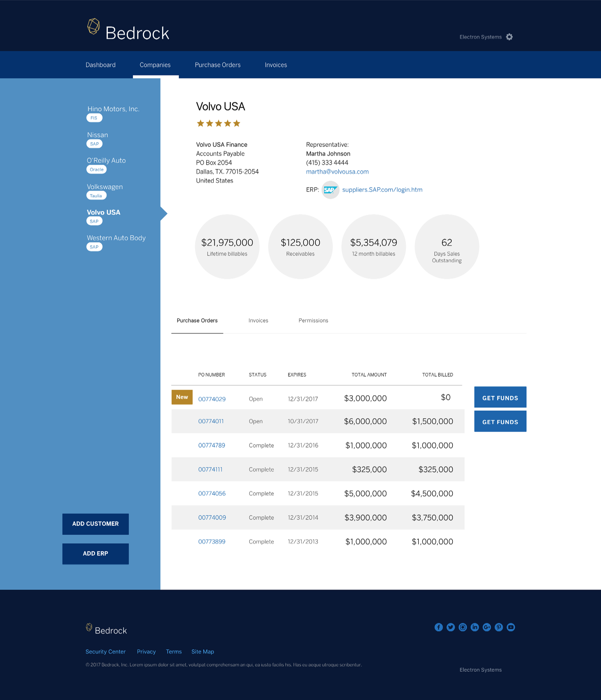The width and height of the screenshot is (601, 700).
Task: Click the Add ERP button
Action: coord(96,553)
